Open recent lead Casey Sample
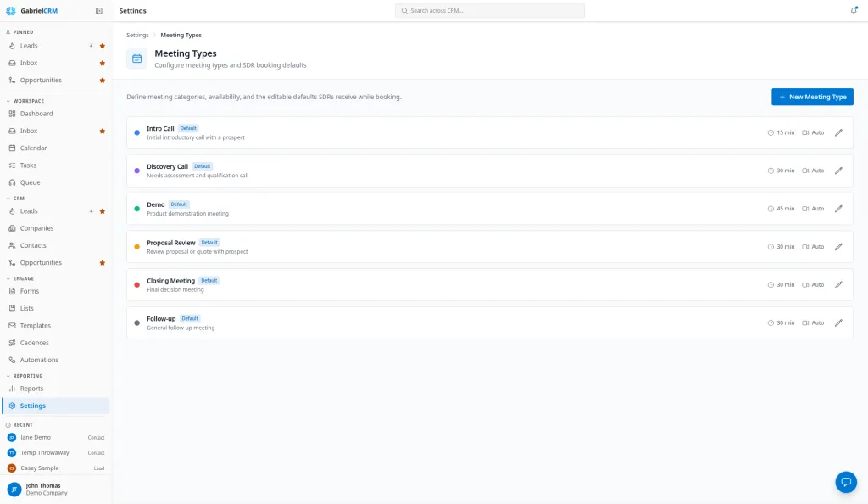This screenshot has width=868, height=504. pos(55,468)
